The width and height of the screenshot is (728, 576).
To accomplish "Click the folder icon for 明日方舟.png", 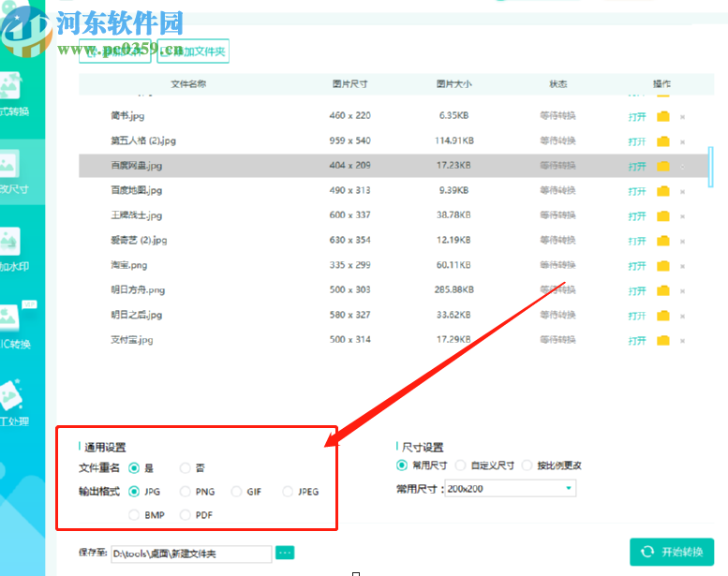I will pyautogui.click(x=663, y=290).
